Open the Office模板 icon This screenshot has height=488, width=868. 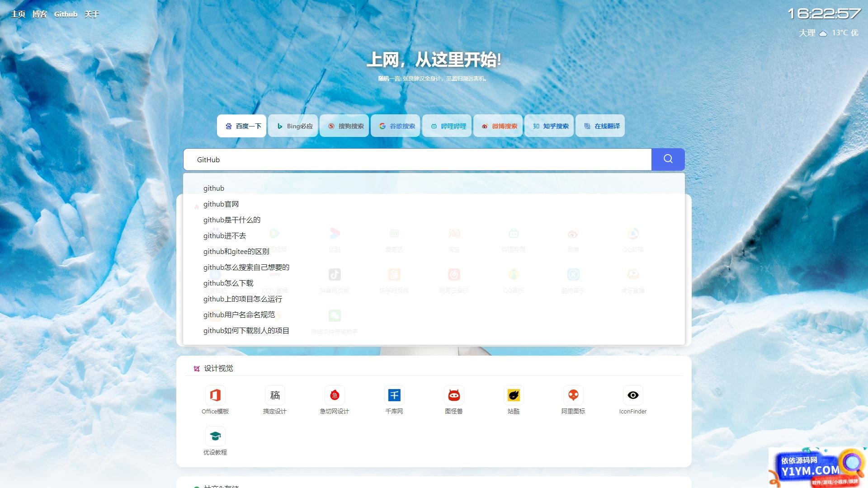tap(215, 395)
